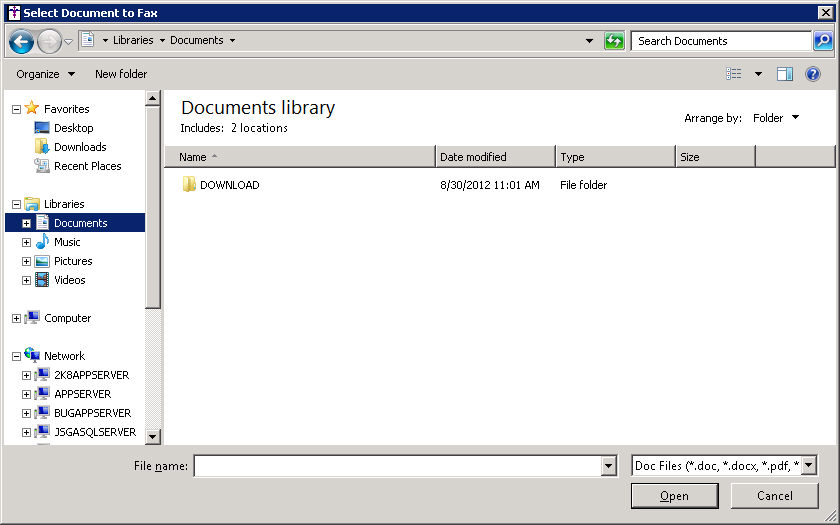This screenshot has width=840, height=525.
Task: Sort by Date modified column header
Action: pyautogui.click(x=494, y=157)
